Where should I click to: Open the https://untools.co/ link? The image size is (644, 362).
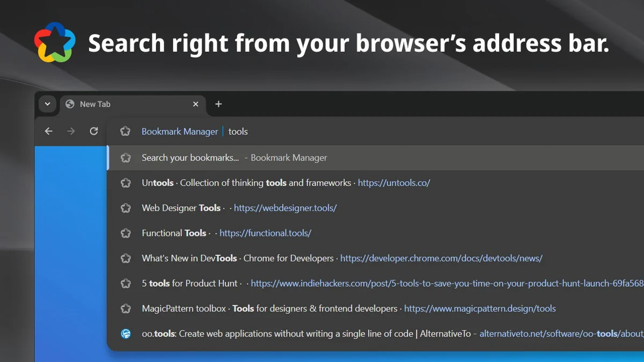coord(394,183)
